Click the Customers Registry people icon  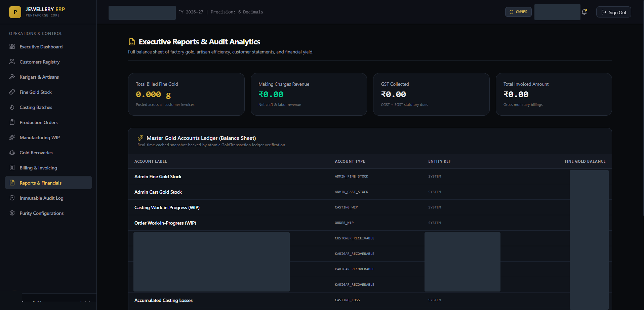coord(12,62)
